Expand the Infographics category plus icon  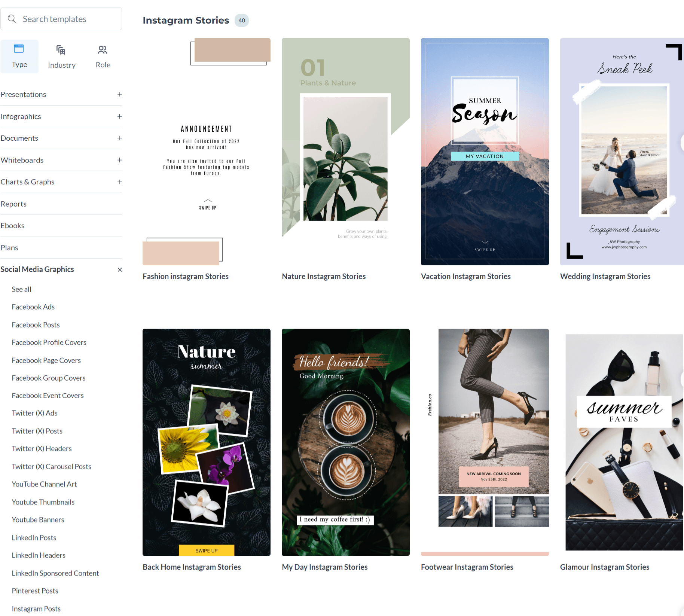coord(120,116)
